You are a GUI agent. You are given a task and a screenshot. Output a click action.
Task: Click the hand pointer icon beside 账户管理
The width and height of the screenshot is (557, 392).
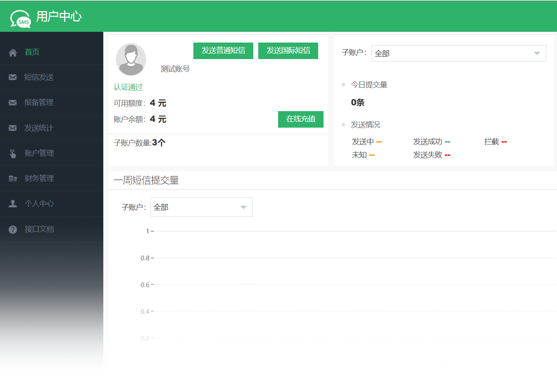coord(13,154)
